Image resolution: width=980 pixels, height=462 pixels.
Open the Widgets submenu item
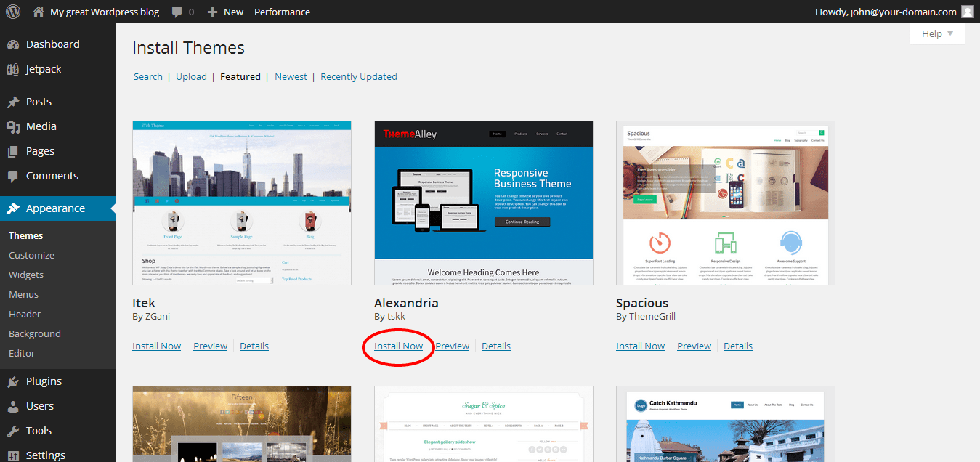point(26,275)
